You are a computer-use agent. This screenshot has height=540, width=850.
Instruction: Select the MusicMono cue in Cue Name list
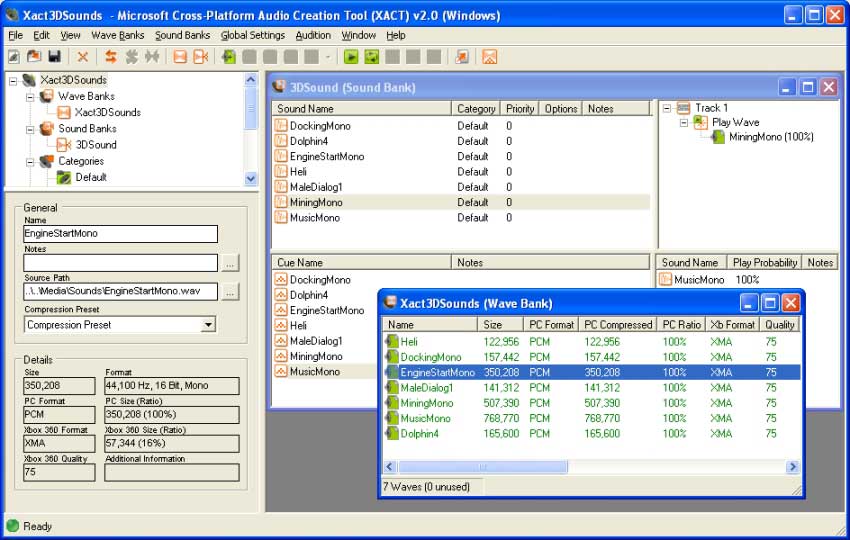[315, 372]
